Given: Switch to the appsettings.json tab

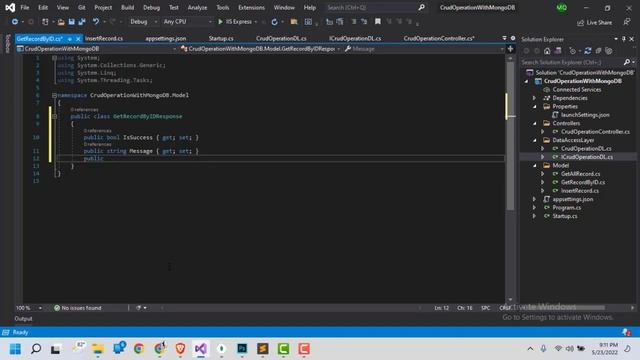Looking at the screenshot, I should (x=166, y=38).
